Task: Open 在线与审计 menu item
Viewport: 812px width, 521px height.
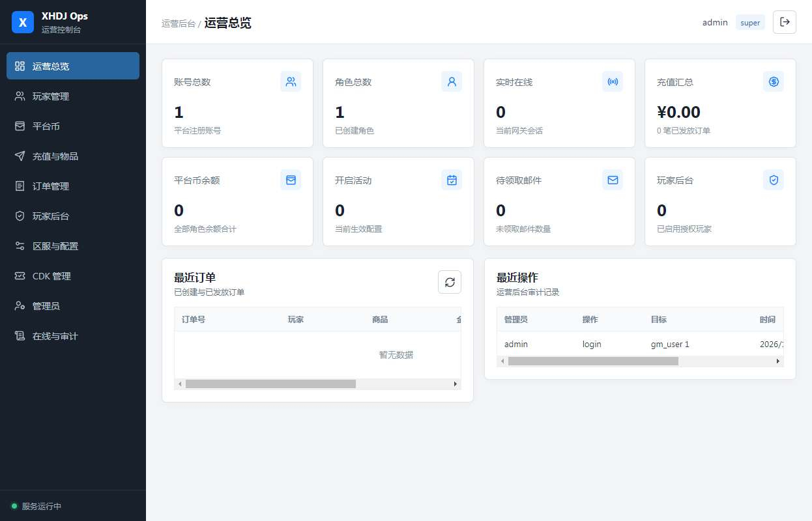Action: pos(73,335)
